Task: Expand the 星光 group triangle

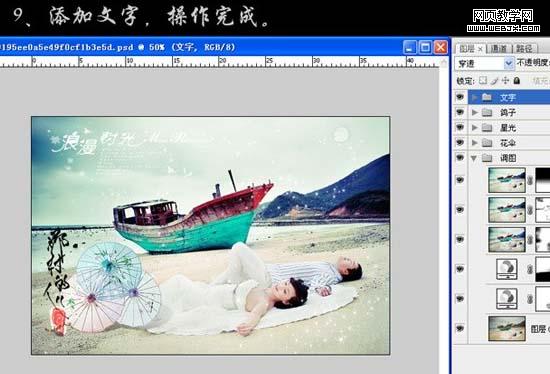Action: click(475, 127)
